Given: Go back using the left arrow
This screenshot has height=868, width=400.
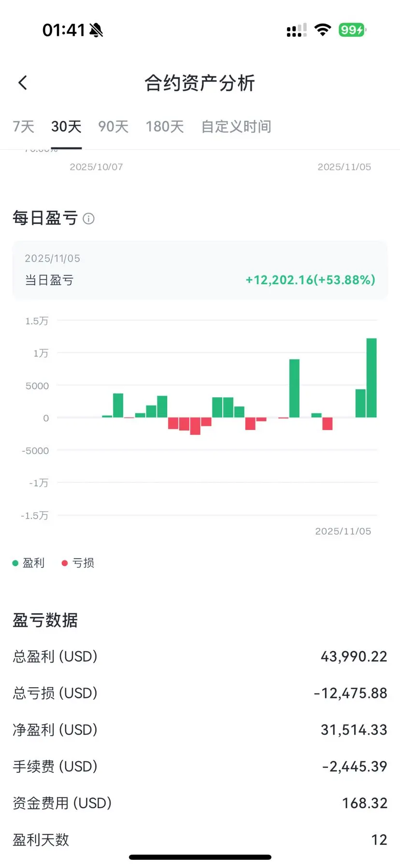Looking at the screenshot, I should pyautogui.click(x=22, y=83).
